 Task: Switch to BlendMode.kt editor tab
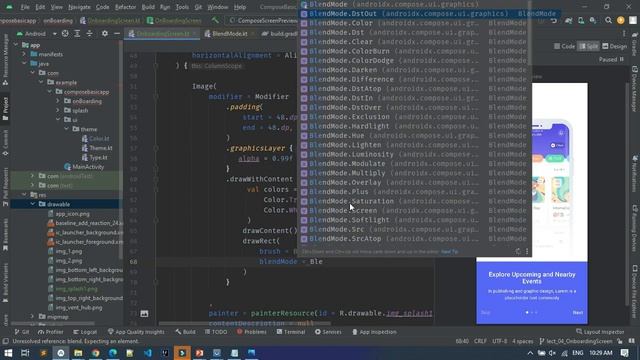(227, 34)
